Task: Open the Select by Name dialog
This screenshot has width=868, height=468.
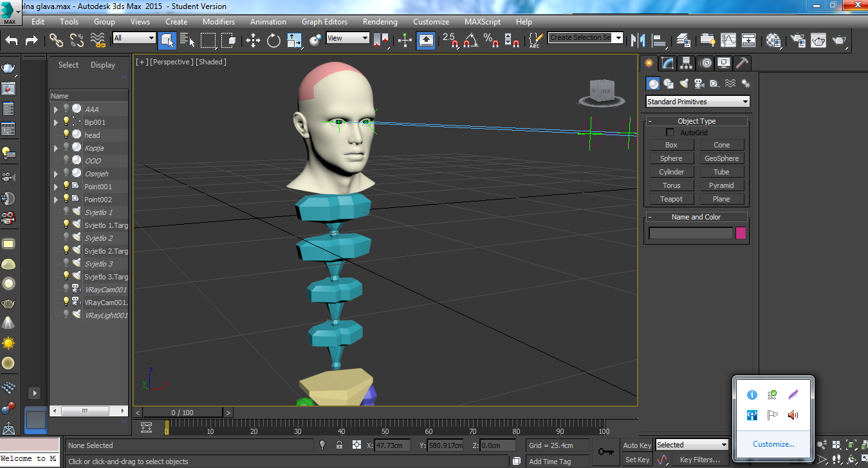Action: [x=187, y=41]
